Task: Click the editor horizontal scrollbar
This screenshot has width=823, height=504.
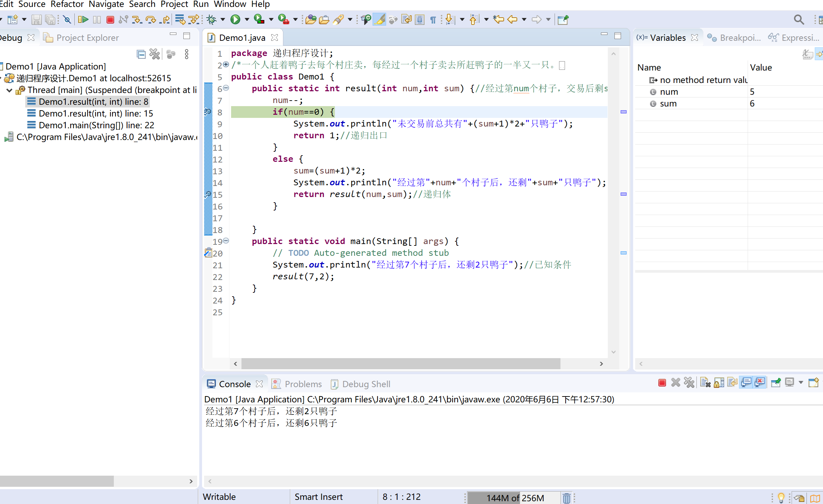Action: click(x=401, y=364)
